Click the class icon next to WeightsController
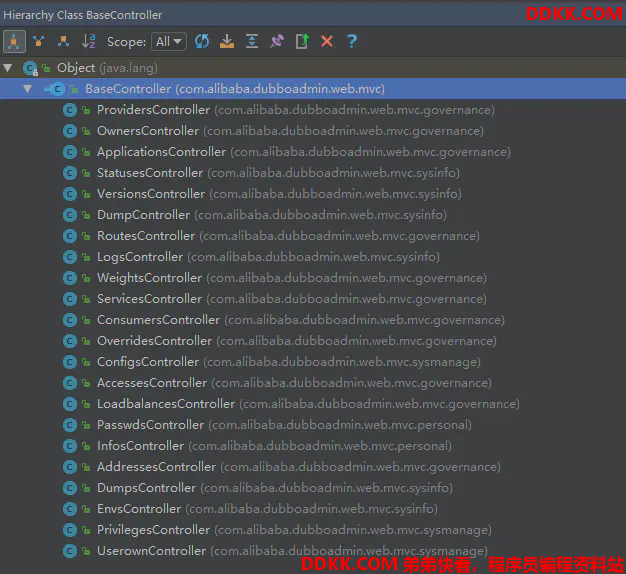 tap(70, 278)
